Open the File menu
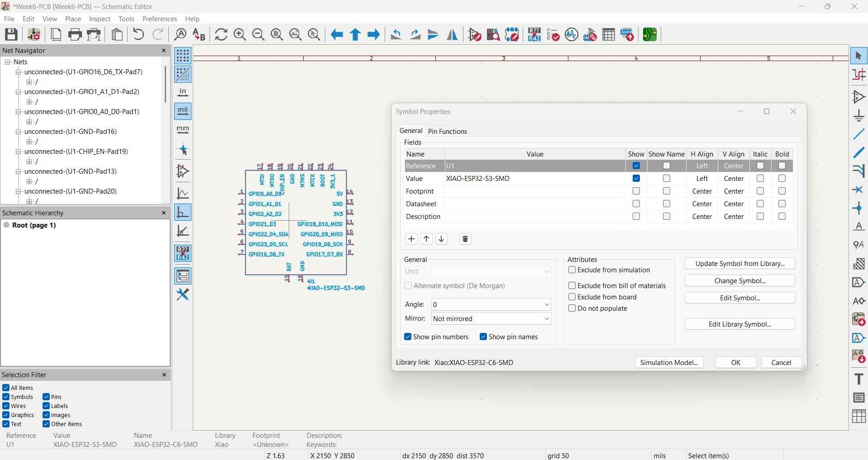 point(9,19)
